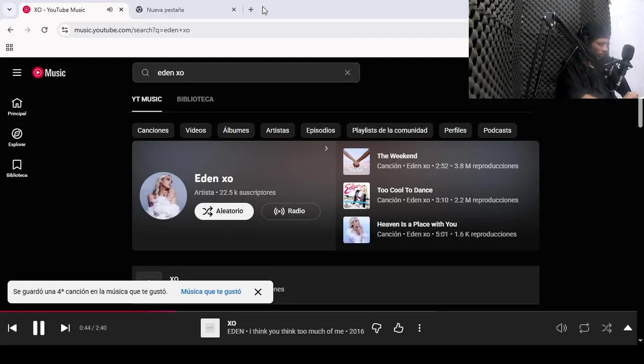Open the Eden xo artist chevron

tap(326, 149)
